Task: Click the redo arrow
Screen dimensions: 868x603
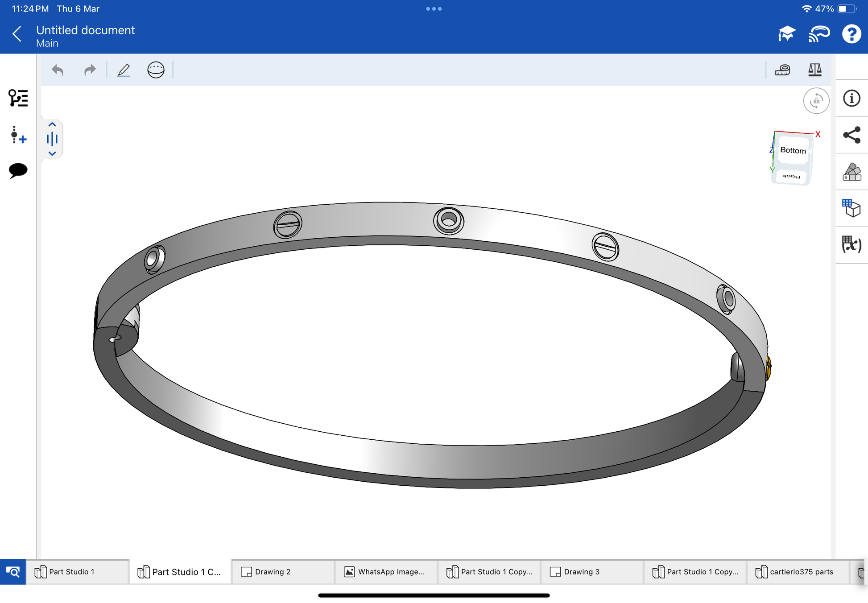Action: coord(90,70)
